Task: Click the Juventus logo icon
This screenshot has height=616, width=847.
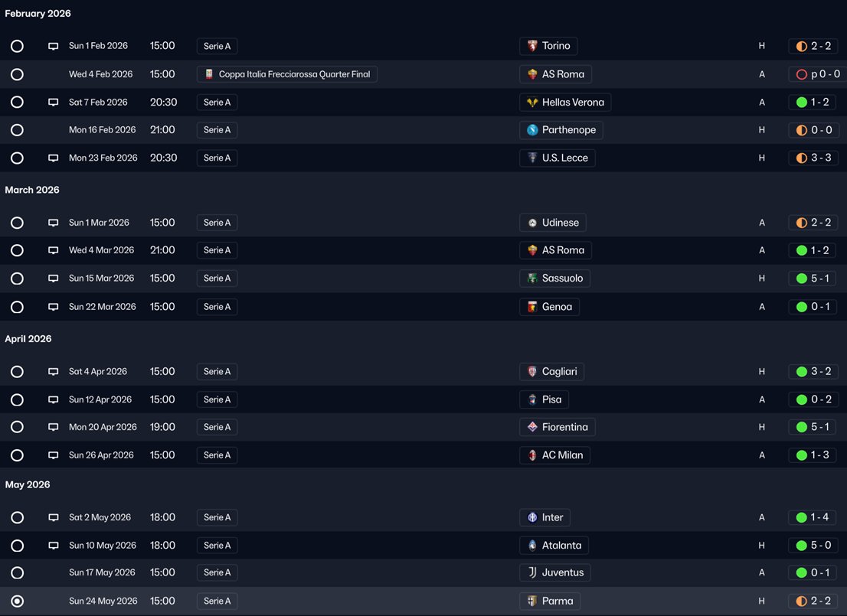Action: point(532,572)
